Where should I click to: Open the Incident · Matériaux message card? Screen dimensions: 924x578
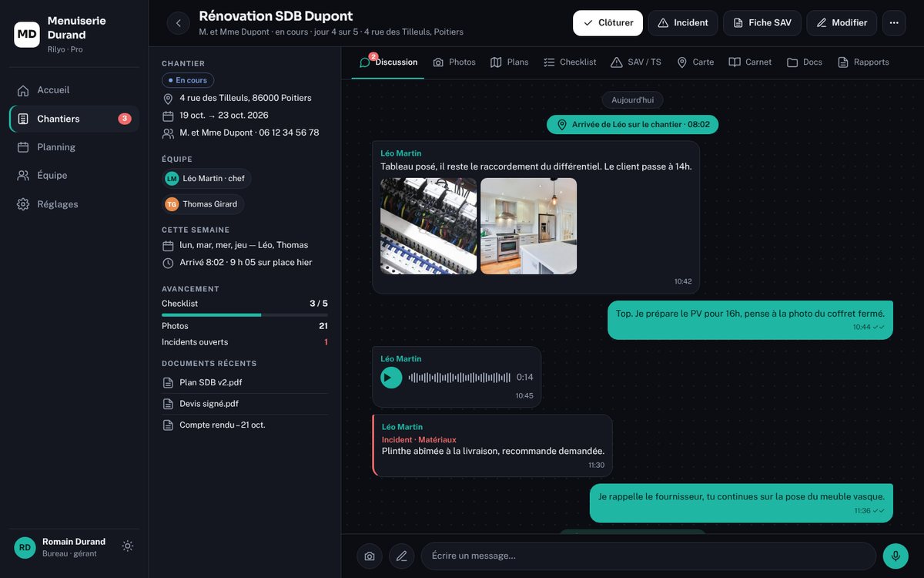click(493, 445)
